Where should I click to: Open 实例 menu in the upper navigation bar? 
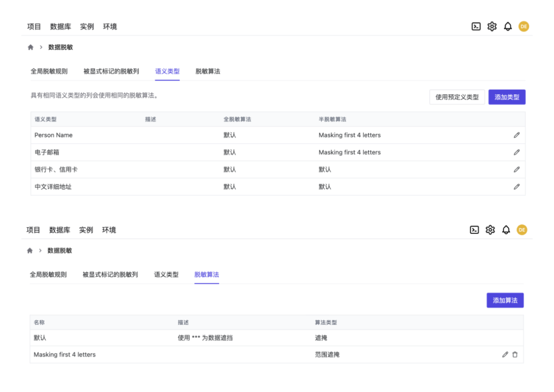(87, 27)
